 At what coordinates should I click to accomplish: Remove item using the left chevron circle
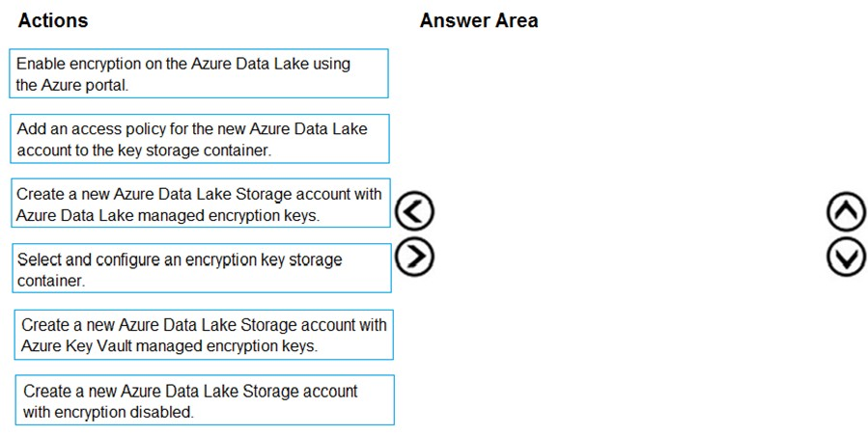point(414,211)
